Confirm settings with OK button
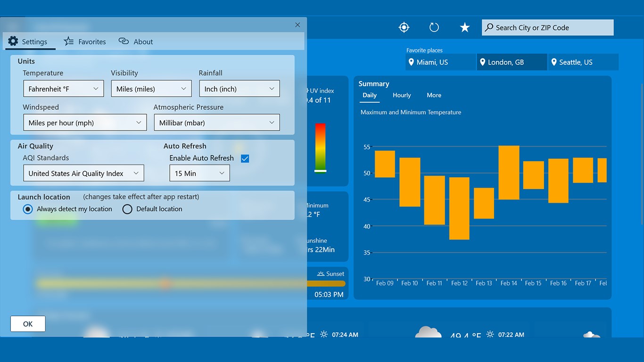Image resolution: width=644 pixels, height=362 pixels. coord(27,324)
